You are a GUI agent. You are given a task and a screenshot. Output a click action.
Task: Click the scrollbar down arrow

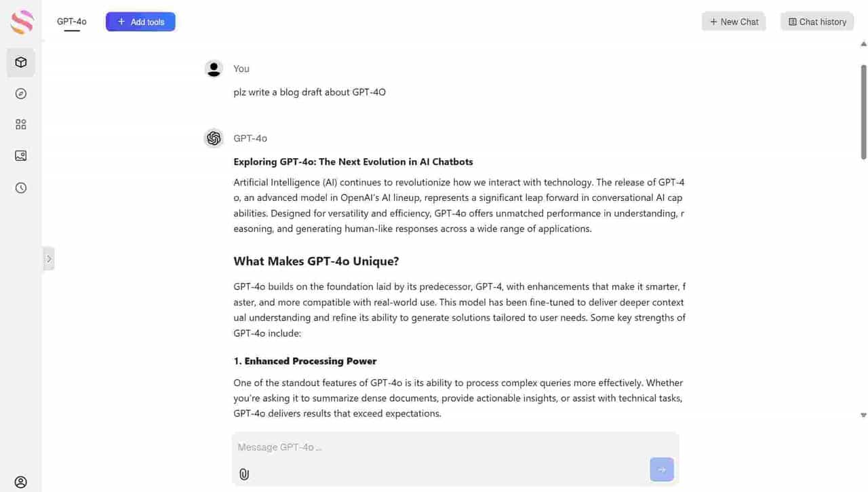pos(863,415)
